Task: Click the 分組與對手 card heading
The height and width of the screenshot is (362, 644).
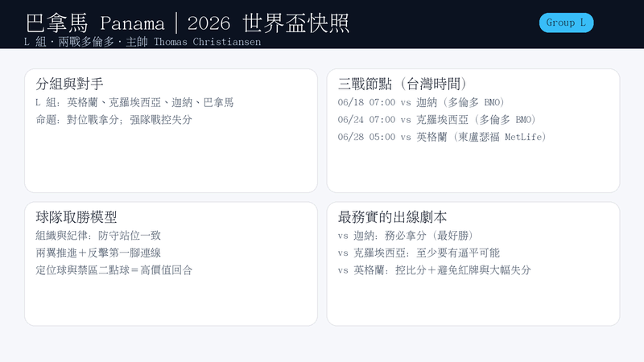Action: (x=69, y=84)
